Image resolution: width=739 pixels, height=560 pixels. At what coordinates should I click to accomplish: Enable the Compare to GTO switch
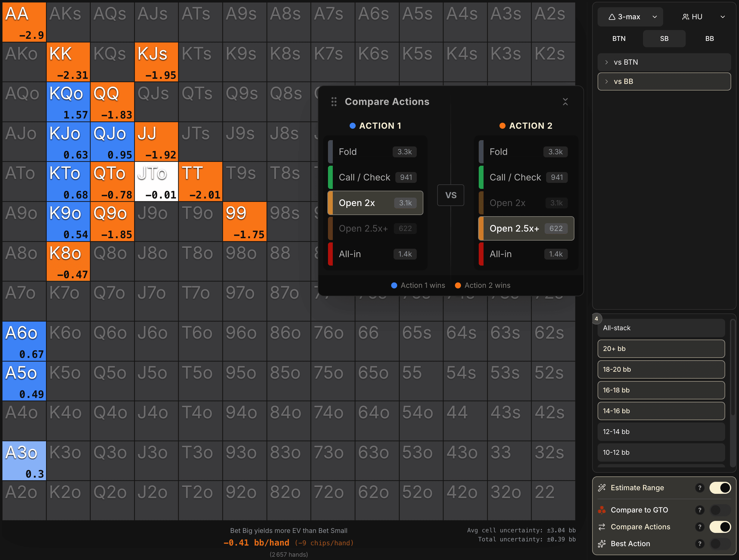pos(720,510)
